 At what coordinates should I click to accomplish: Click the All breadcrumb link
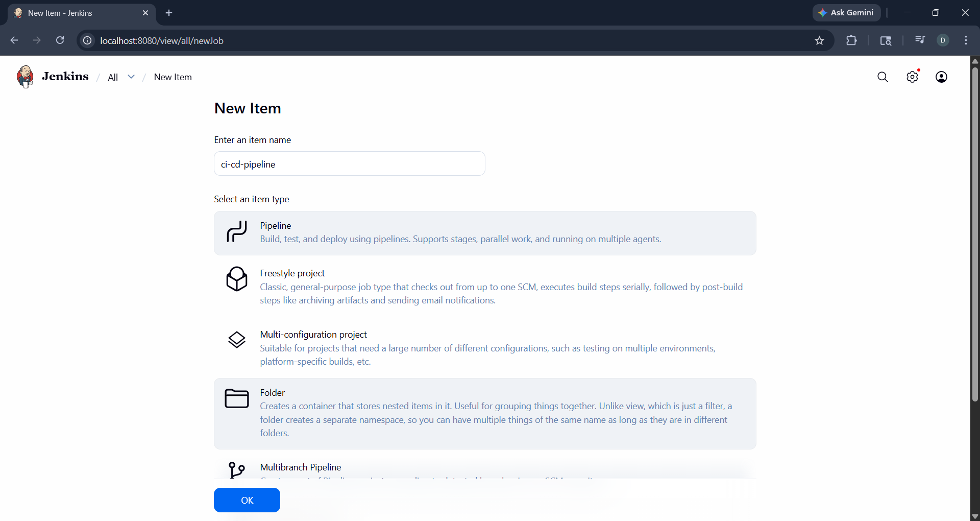pos(113,77)
